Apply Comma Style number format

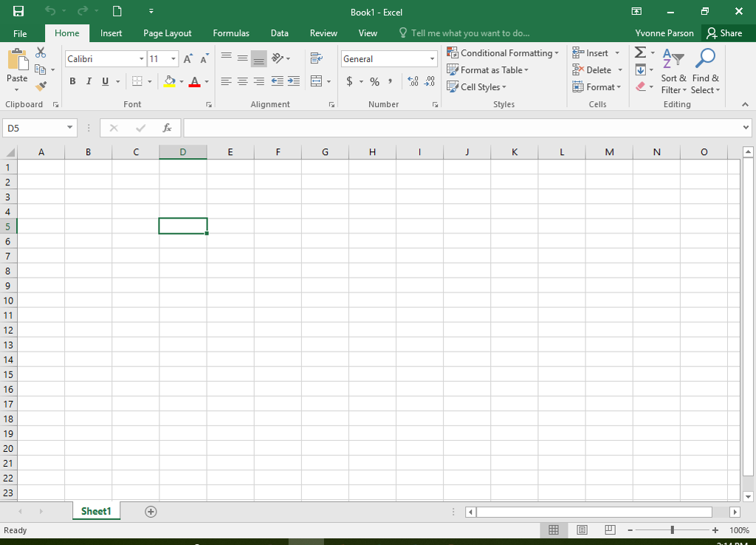(390, 81)
